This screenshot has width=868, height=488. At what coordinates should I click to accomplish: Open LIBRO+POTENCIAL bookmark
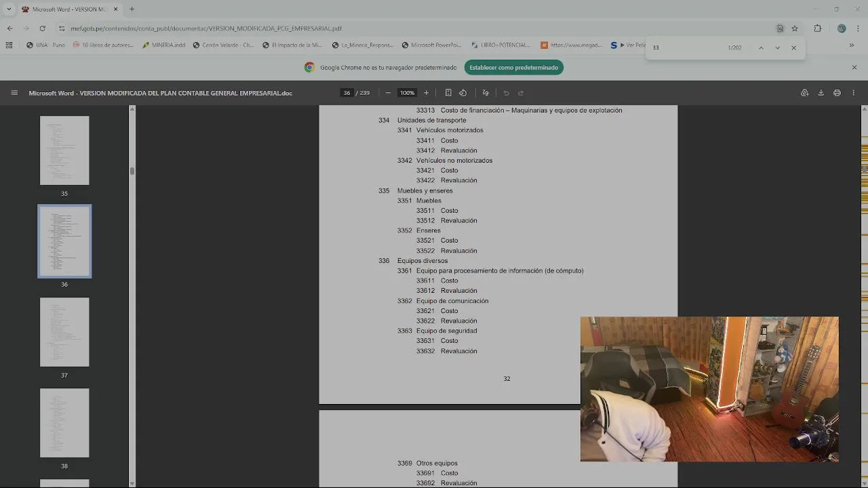500,45
